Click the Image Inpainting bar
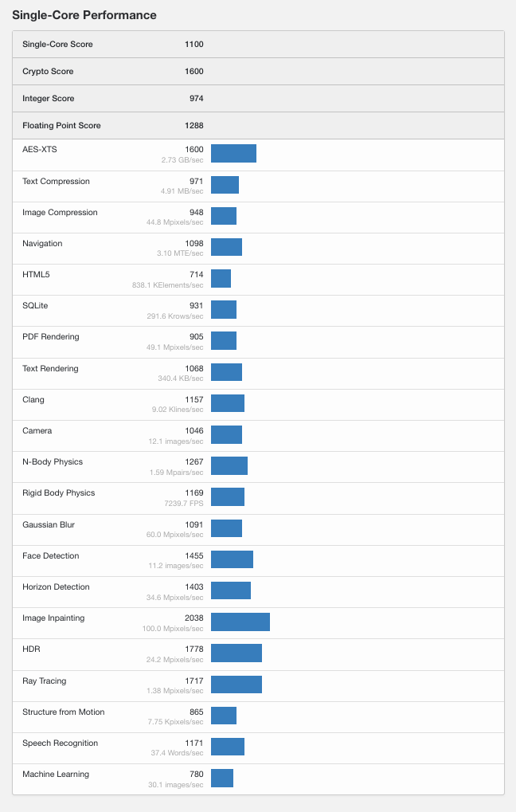 point(240,622)
